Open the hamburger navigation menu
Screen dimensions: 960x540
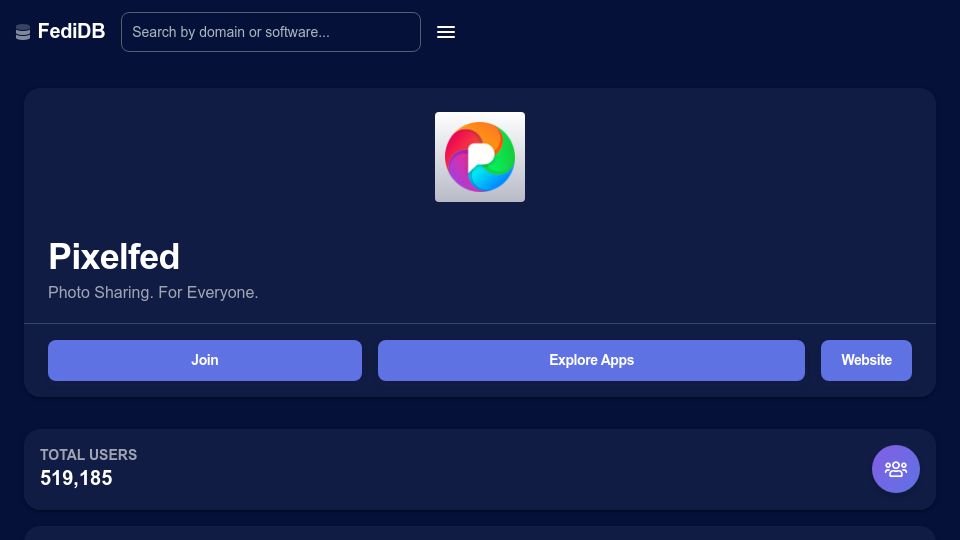coord(446,32)
